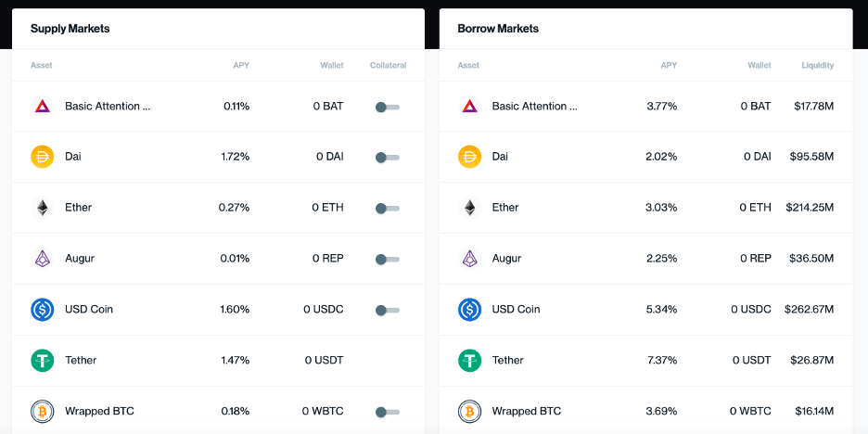Click the Dai icon in Borrow Markets
The image size is (868, 434).
point(469,157)
